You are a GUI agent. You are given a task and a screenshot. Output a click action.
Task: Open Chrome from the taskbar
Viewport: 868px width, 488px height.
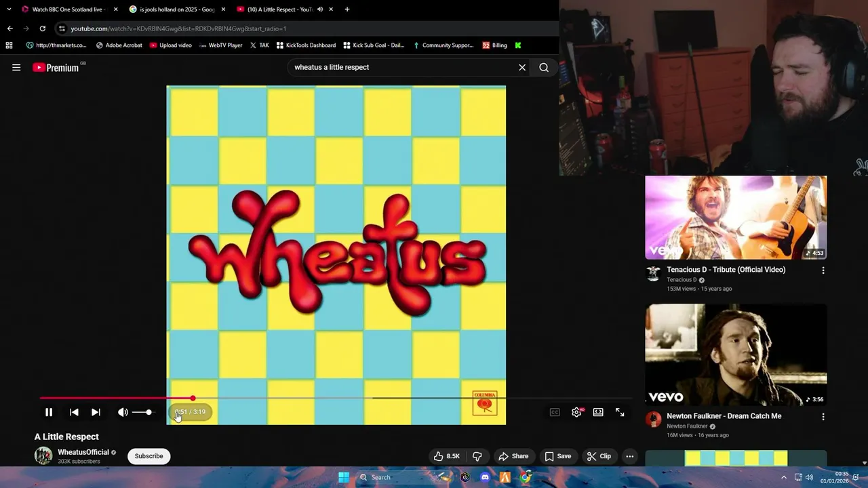(526, 477)
